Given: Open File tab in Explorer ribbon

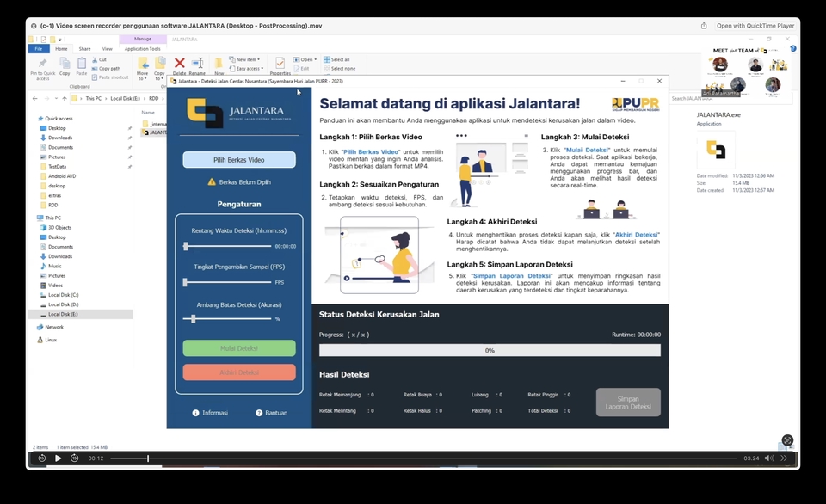Looking at the screenshot, I should tap(39, 48).
